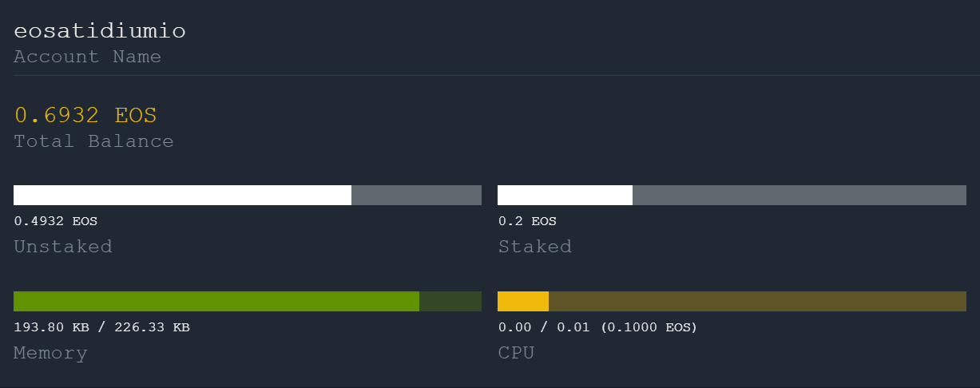This screenshot has height=388, width=980.
Task: Click the 193.80 KB / 226.33 KB text
Action: 101,327
